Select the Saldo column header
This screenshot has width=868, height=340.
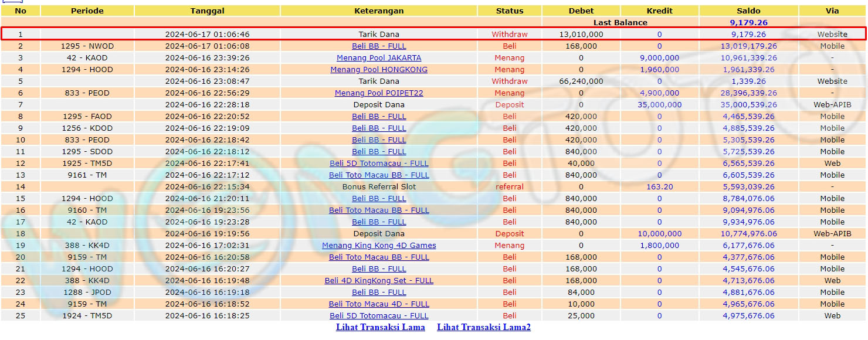pos(748,11)
